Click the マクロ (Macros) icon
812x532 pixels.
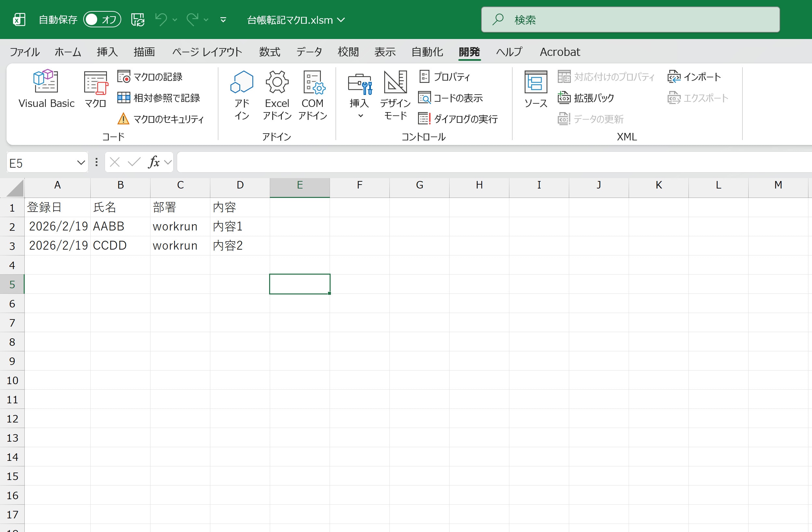pos(96,89)
